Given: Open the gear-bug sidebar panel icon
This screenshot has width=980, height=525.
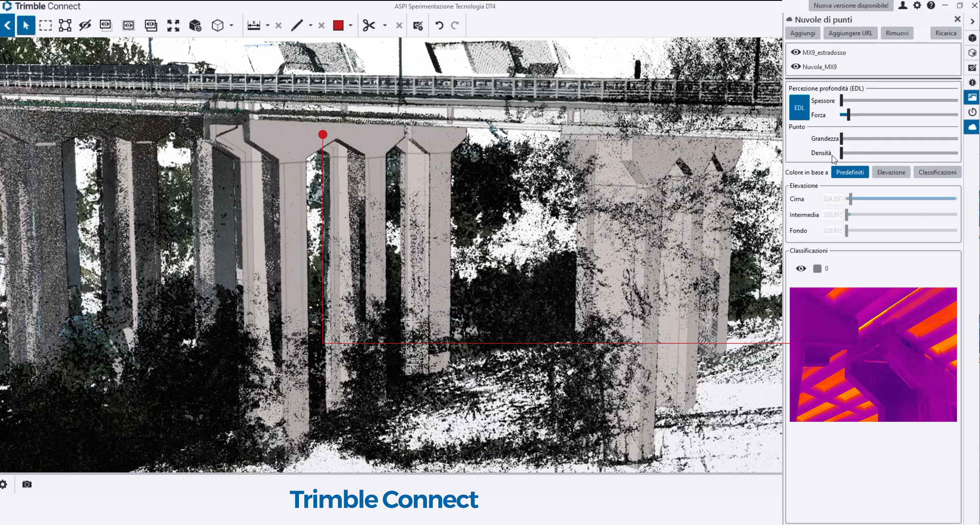Looking at the screenshot, I should [x=972, y=82].
